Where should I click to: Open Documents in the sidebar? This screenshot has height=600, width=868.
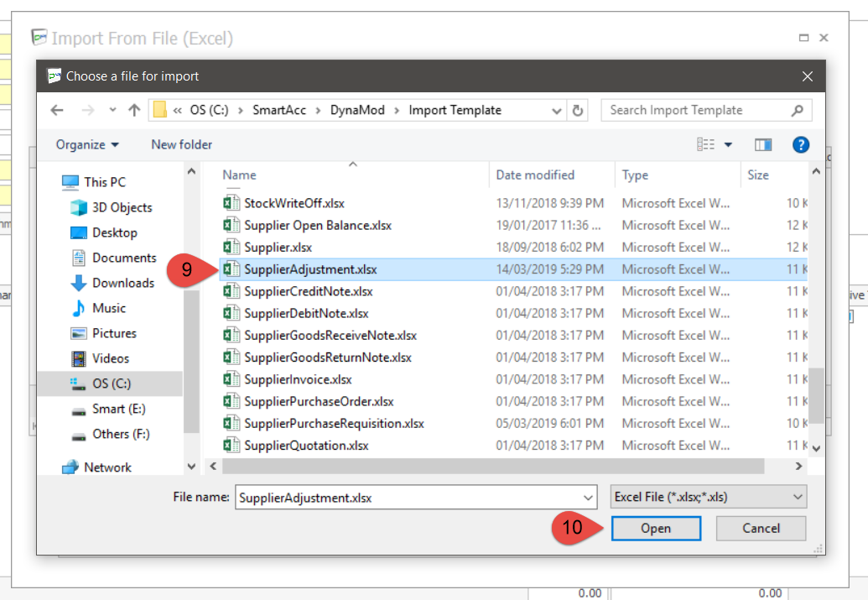[x=113, y=258]
